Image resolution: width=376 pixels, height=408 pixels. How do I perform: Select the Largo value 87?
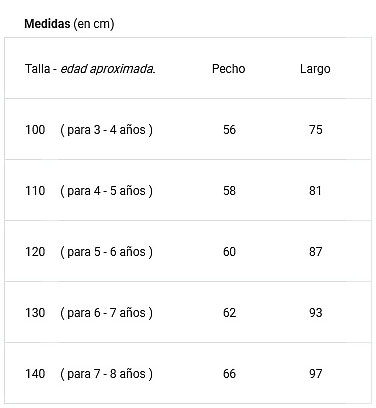pyautogui.click(x=315, y=252)
